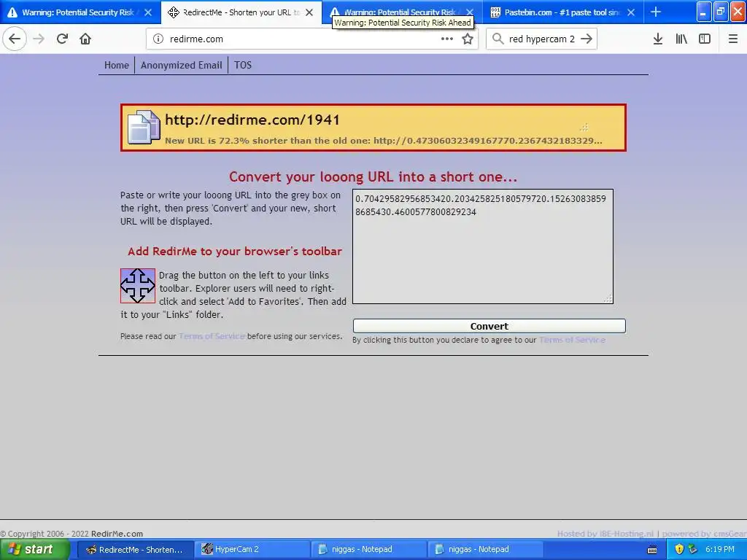Click the long URL grey text box
The height and width of the screenshot is (560, 747).
point(483,246)
